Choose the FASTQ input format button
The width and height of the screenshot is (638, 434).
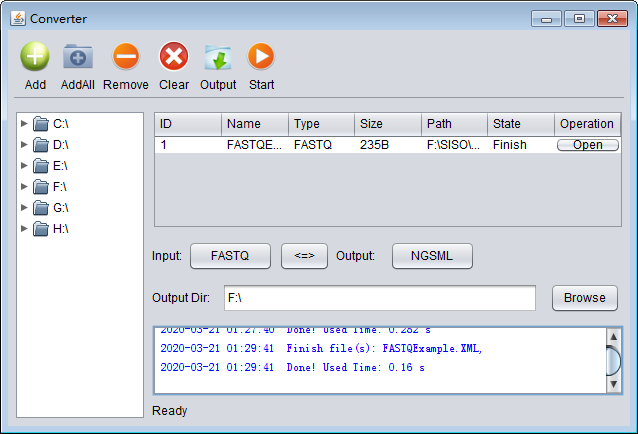tap(230, 256)
